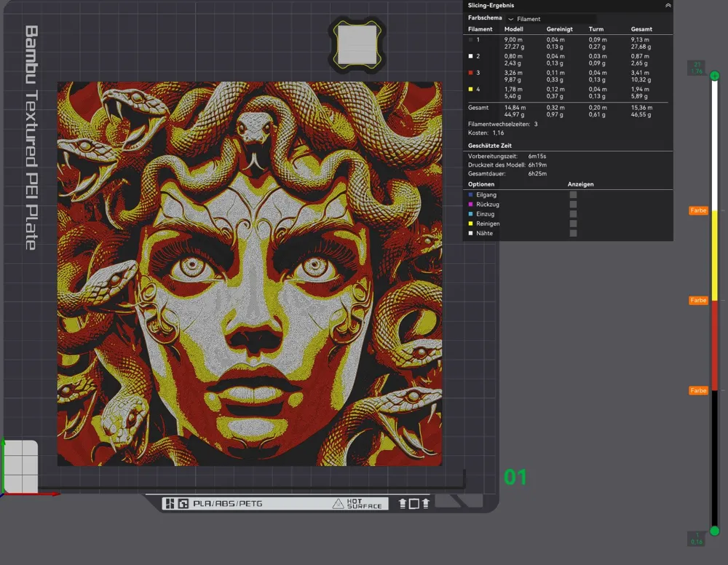Click the value 5,40 g for filament 4
728x565 pixels.
click(513, 96)
